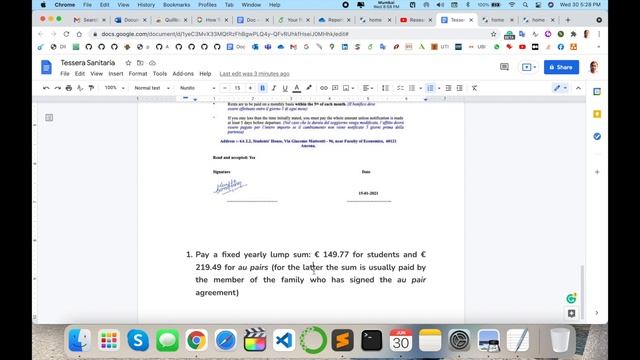Hide the menus with the up chevron
Screen dimensions: 640x360
pyautogui.click(x=578, y=88)
